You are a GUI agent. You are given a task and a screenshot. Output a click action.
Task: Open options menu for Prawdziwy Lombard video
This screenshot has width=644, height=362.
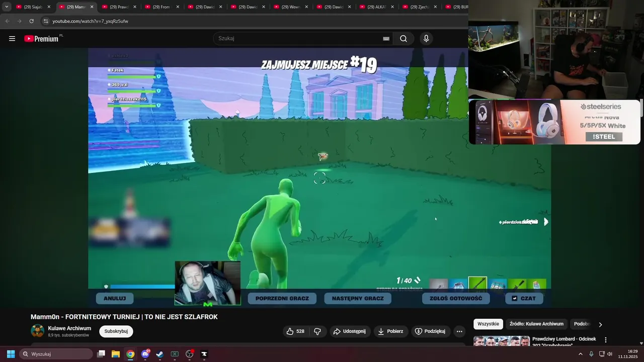coord(606,340)
